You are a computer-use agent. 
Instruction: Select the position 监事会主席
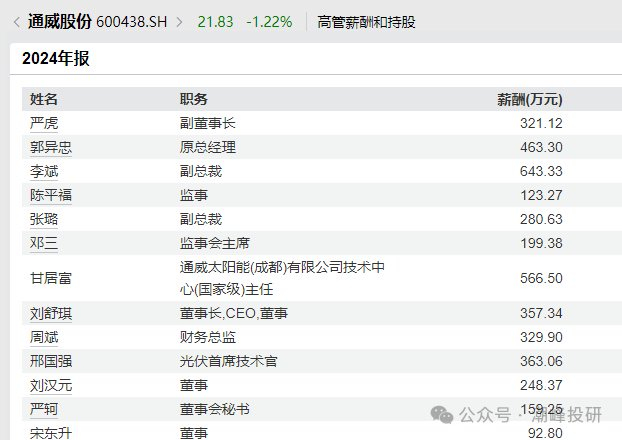tap(215, 243)
